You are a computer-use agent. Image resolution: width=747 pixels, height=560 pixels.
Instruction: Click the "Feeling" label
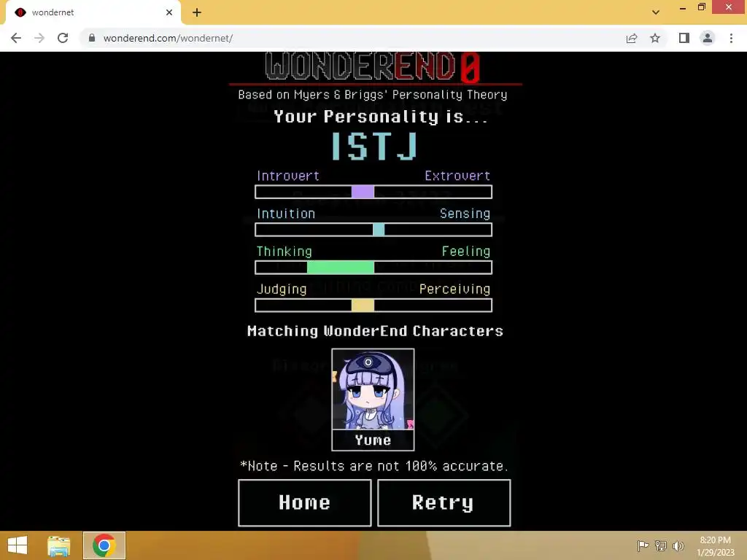(x=466, y=252)
